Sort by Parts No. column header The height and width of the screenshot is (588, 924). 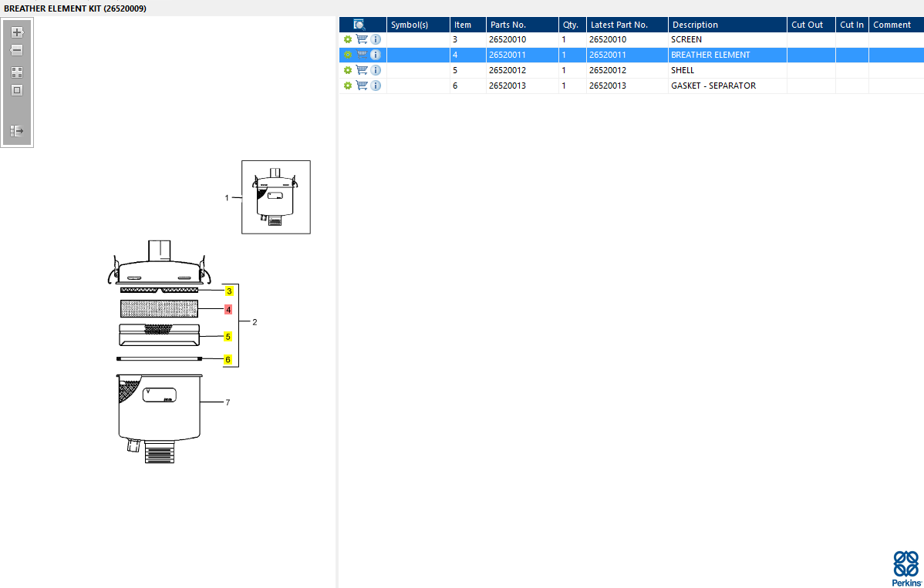(x=522, y=25)
